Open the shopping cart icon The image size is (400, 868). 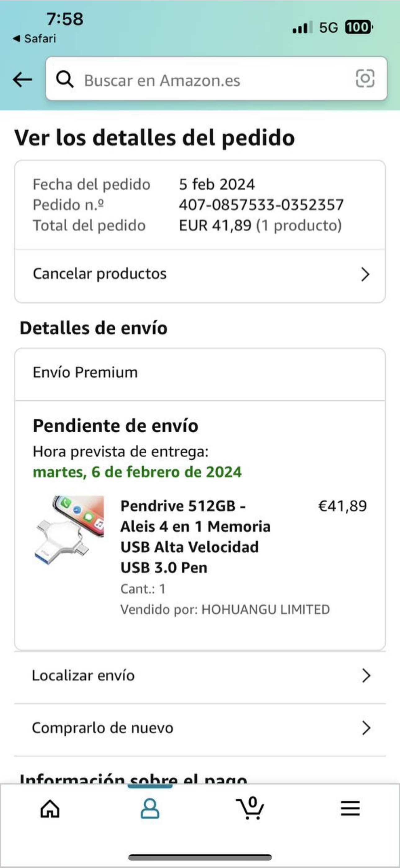coord(250,808)
